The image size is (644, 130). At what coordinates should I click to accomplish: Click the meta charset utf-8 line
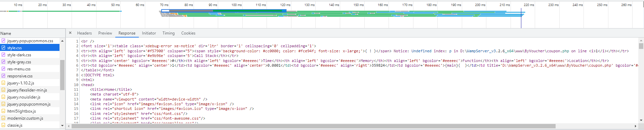tap(114, 94)
